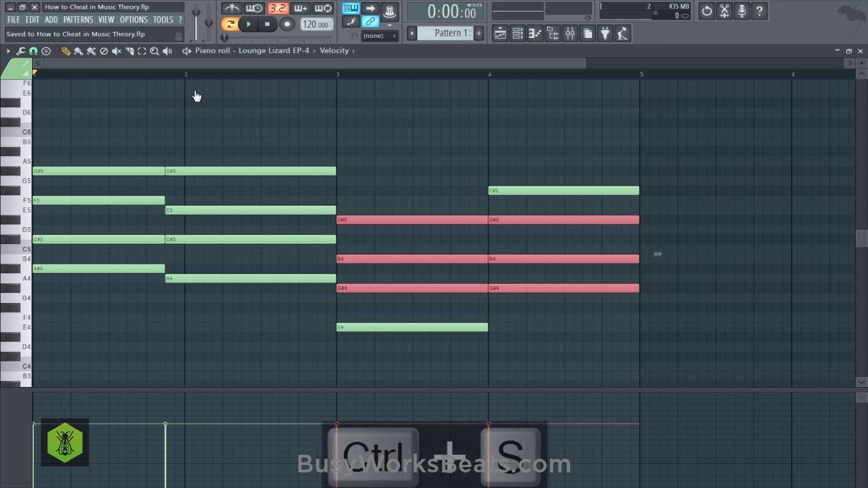This screenshot has height=488, width=868.
Task: Open the Playlist view
Action: (500, 33)
